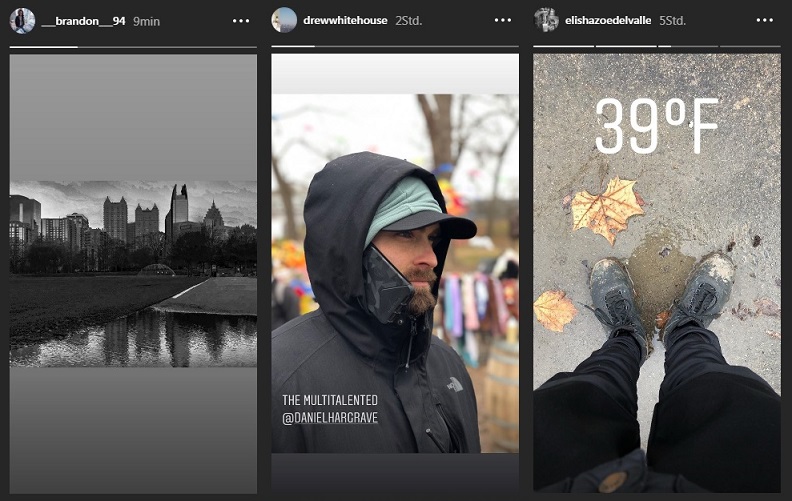Click the 5Std. timestamp
This screenshot has height=501, width=792.
672,21
